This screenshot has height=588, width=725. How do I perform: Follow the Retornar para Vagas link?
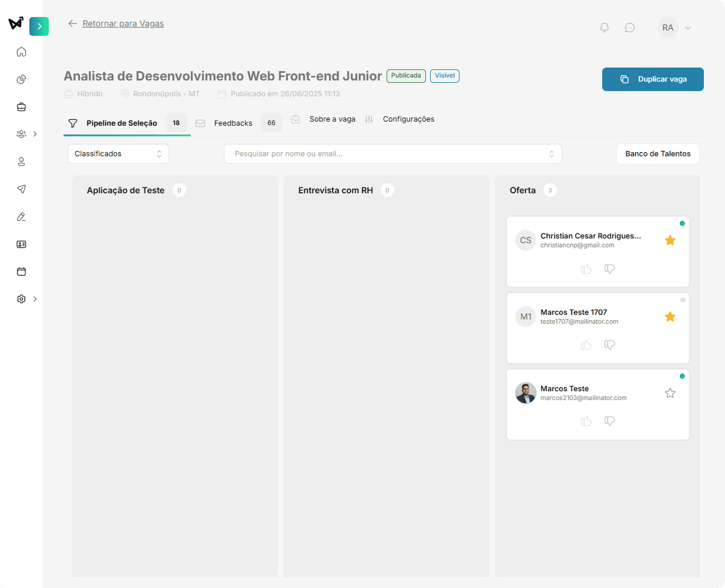click(123, 23)
